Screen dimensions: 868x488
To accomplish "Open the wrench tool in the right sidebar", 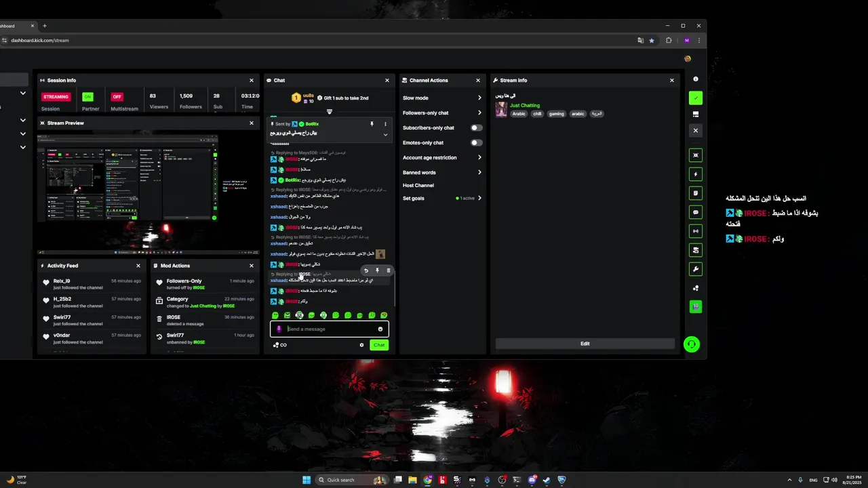I will (695, 269).
